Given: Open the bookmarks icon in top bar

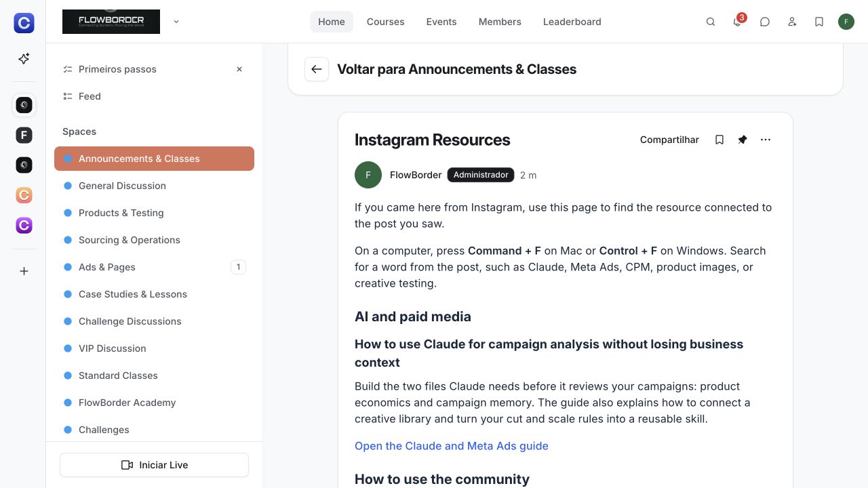Looking at the screenshot, I should pos(819,22).
